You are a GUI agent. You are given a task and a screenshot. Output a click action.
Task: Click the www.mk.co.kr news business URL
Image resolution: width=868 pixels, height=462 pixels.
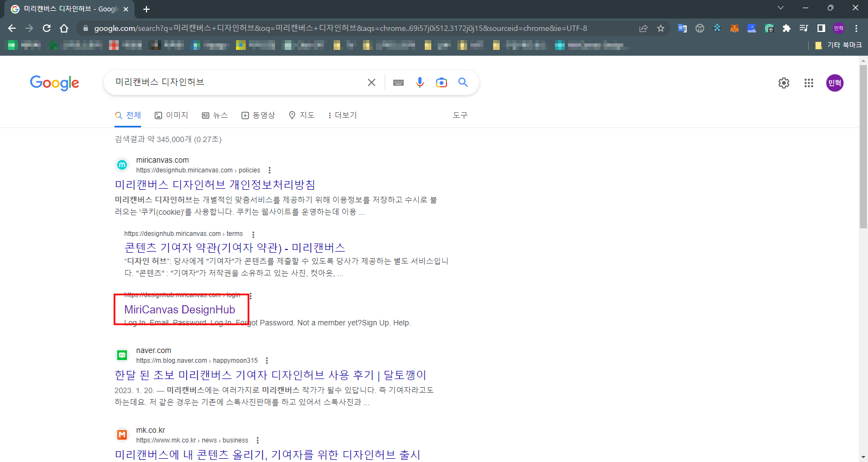coord(192,440)
